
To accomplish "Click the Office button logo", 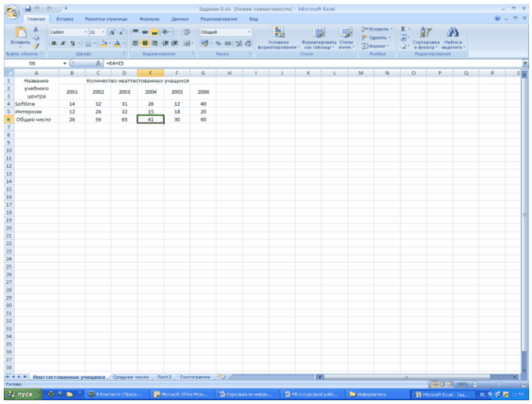I will [12, 13].
